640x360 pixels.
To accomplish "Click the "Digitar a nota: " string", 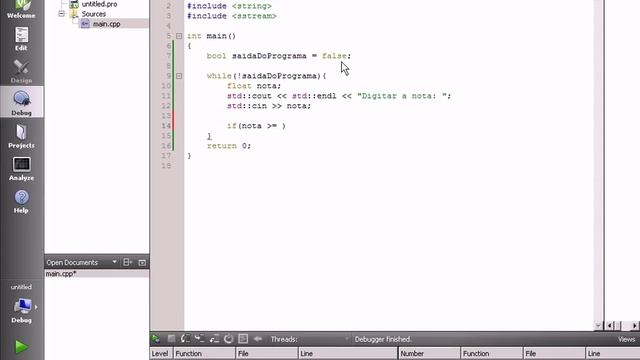I will click(x=401, y=96).
